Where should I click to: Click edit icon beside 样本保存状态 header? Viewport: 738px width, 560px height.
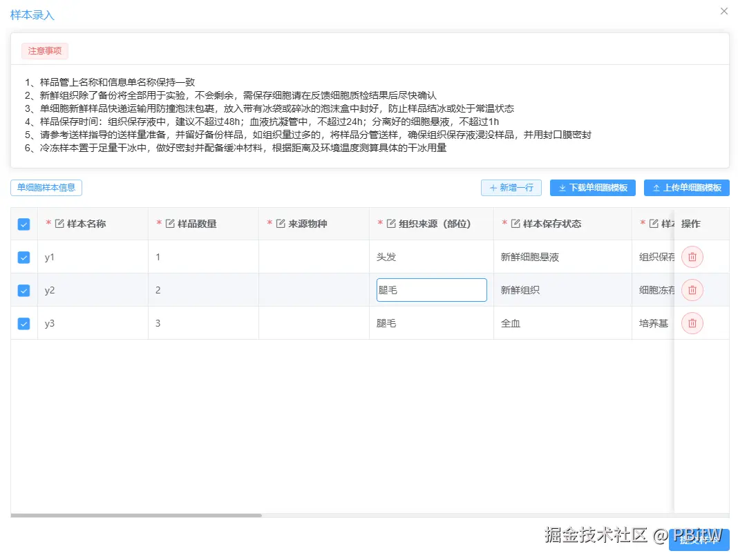pos(515,223)
